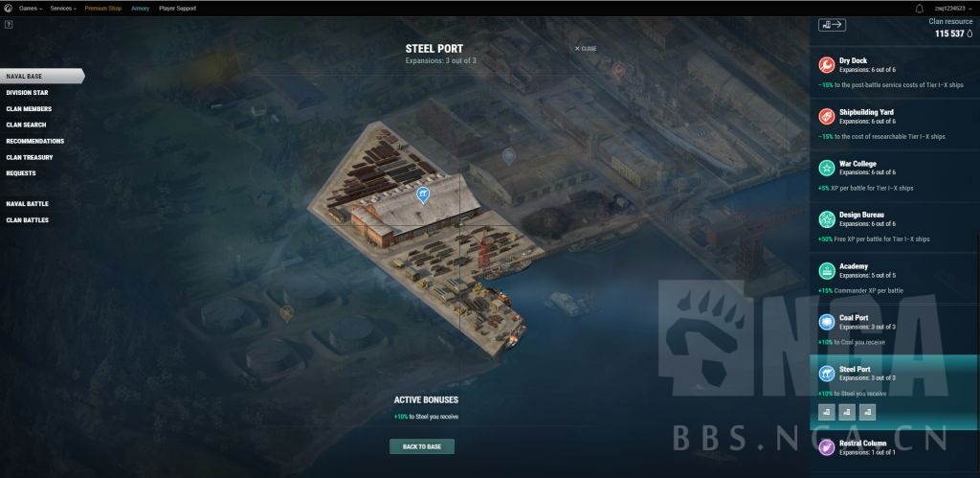The image size is (980, 478).
Task: Expand the Games dropdown menu
Action: (x=31, y=9)
